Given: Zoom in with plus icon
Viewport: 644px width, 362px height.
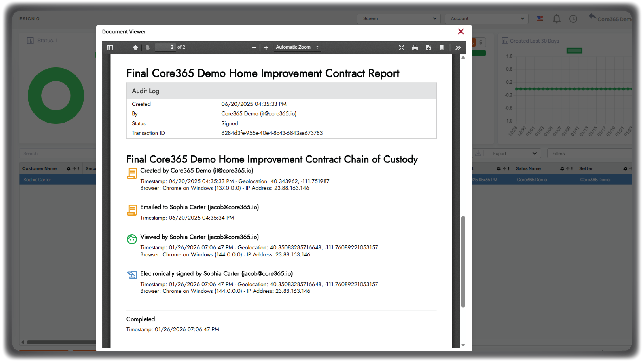Looking at the screenshot, I should [x=266, y=48].
